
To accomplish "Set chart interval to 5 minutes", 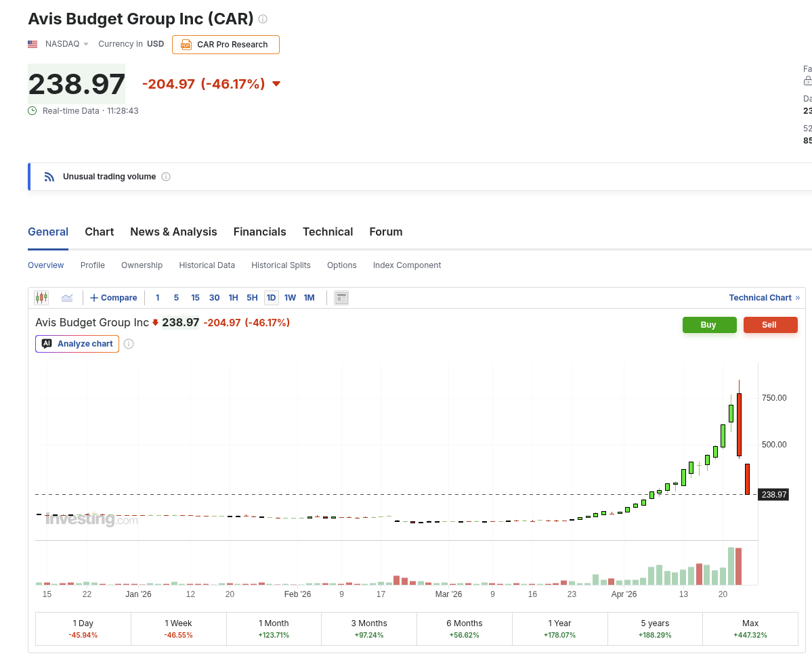I will coord(176,298).
